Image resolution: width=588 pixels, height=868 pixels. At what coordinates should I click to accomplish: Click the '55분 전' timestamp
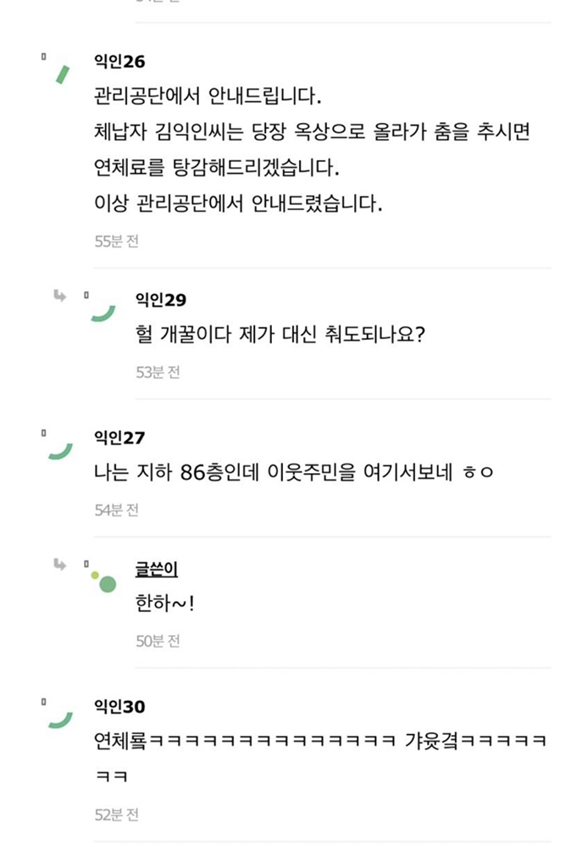[117, 242]
